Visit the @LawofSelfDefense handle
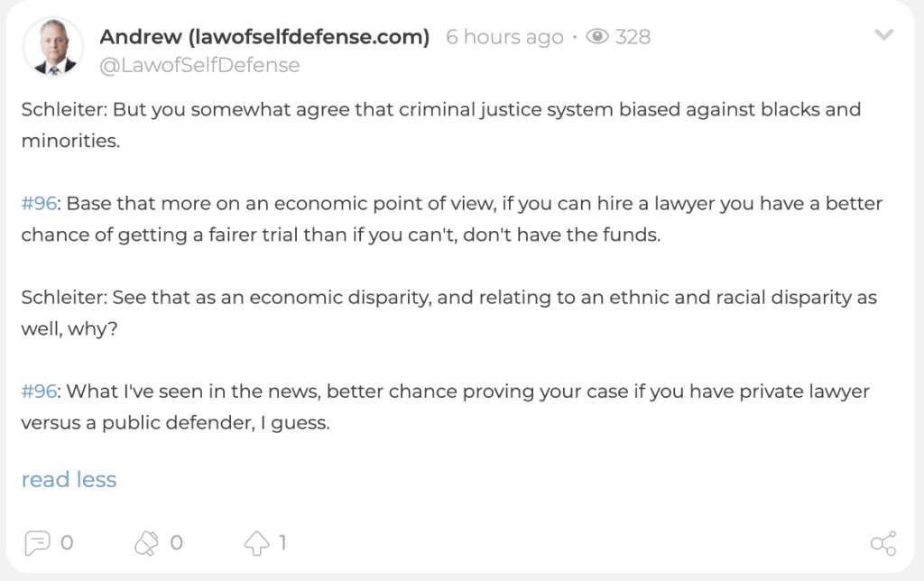 point(199,65)
